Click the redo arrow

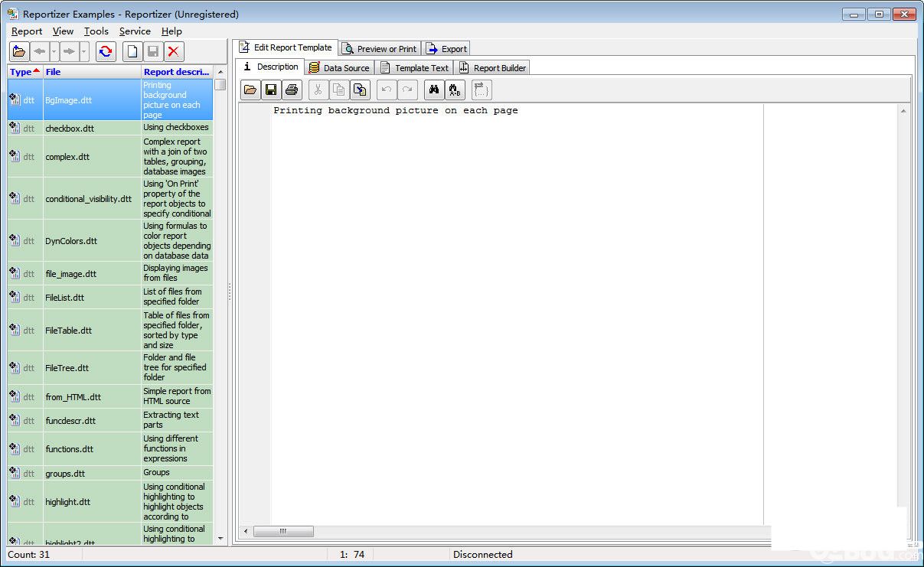pyautogui.click(x=407, y=90)
